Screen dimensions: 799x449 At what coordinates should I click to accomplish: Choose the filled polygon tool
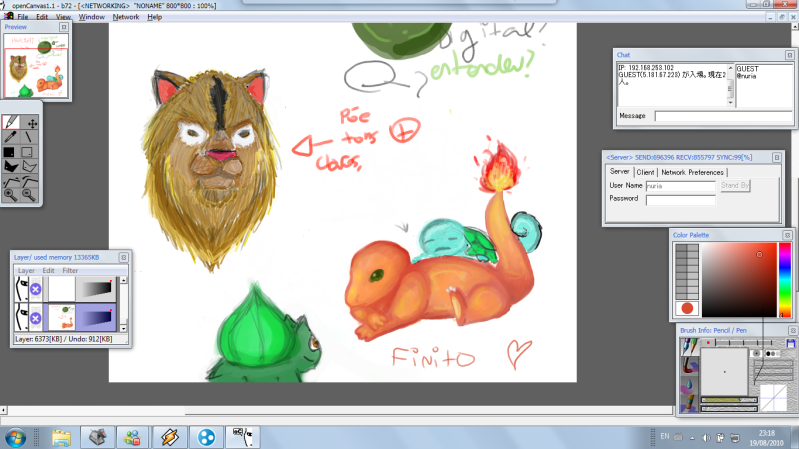tap(11, 166)
